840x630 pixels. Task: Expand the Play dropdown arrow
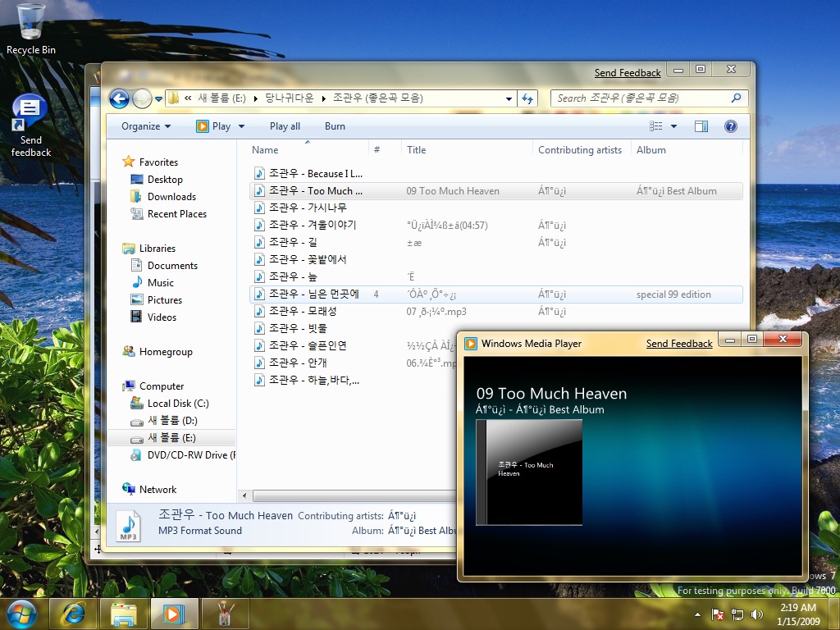[241, 126]
